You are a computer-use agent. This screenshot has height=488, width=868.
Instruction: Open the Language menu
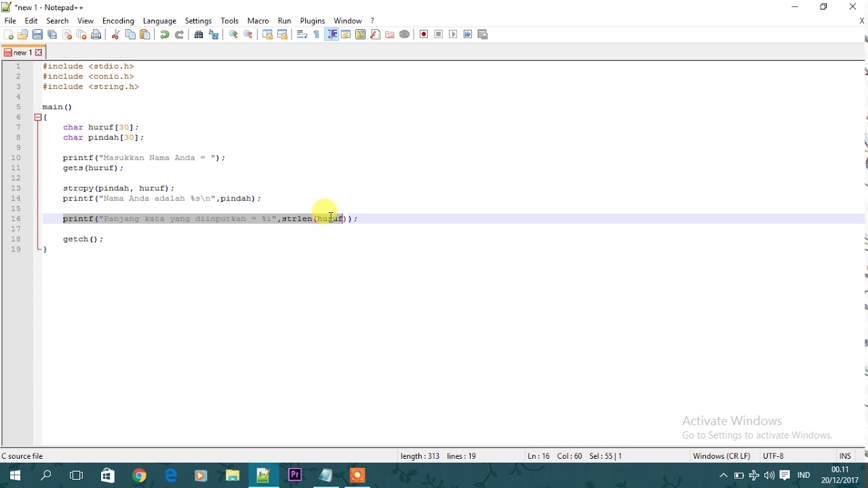coord(159,21)
